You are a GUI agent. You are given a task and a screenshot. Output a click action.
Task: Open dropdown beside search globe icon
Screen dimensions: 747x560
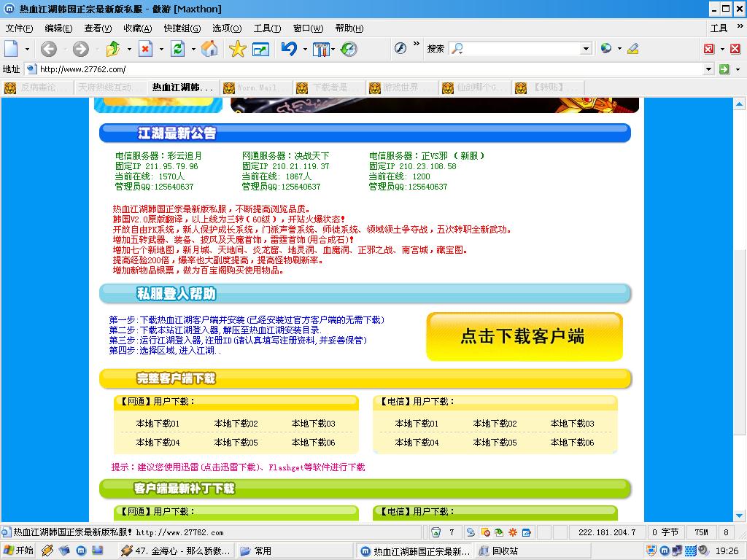[x=619, y=48]
